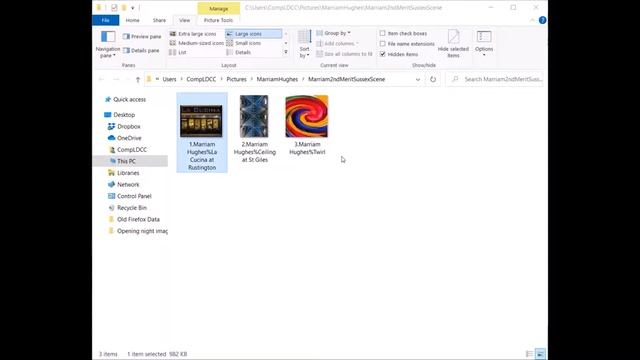
Task: Open the Group by dropdown
Action: coord(333,33)
